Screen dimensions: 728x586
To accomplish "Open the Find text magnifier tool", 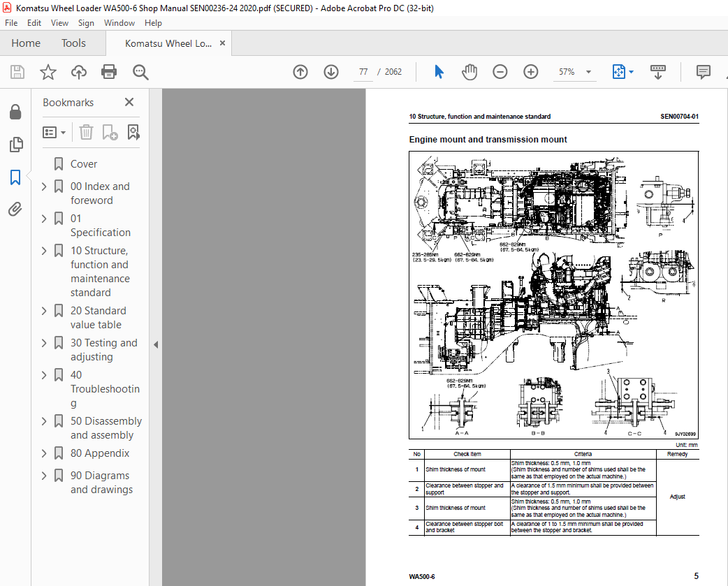I will [140, 72].
